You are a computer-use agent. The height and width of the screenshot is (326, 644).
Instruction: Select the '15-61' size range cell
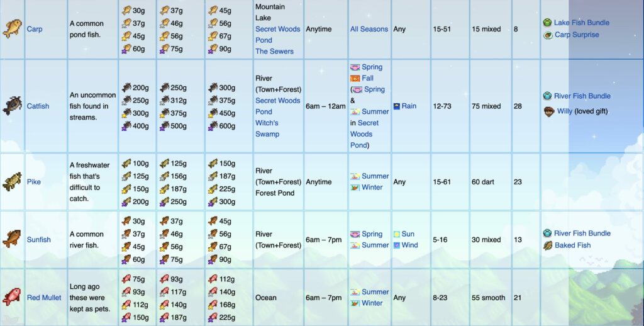tap(441, 182)
